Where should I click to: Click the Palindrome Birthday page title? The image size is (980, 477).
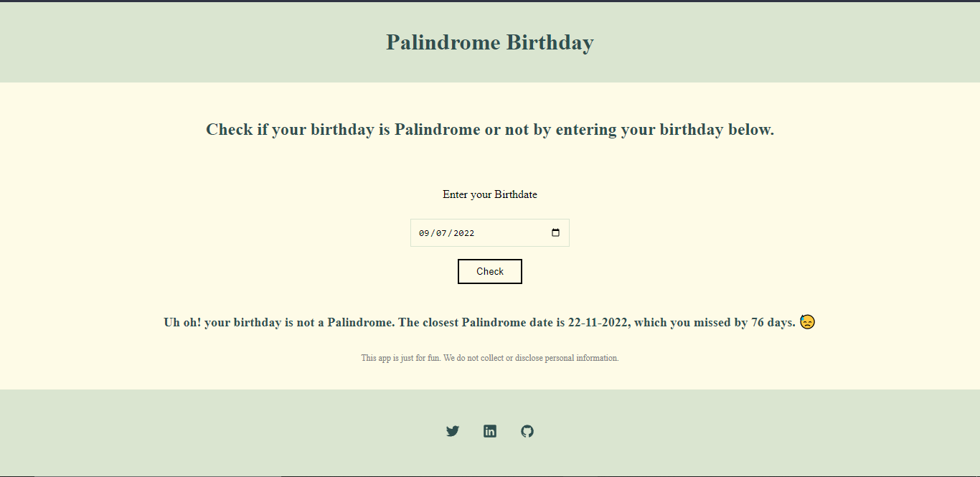(490, 42)
